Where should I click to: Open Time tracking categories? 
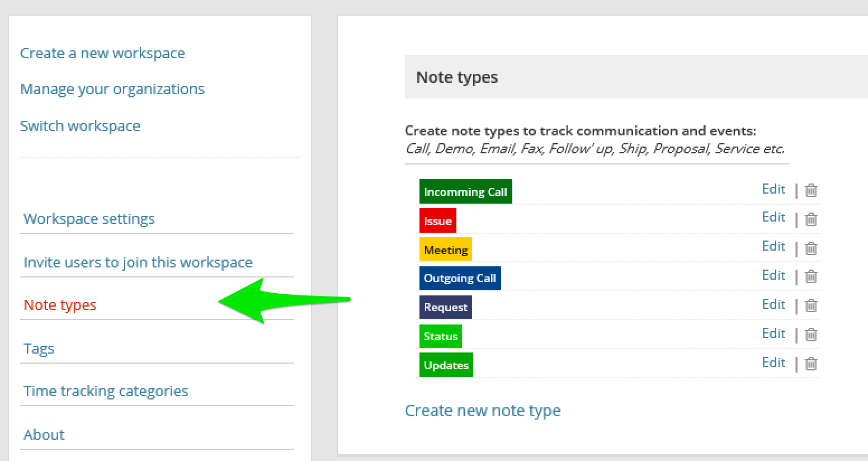point(106,391)
